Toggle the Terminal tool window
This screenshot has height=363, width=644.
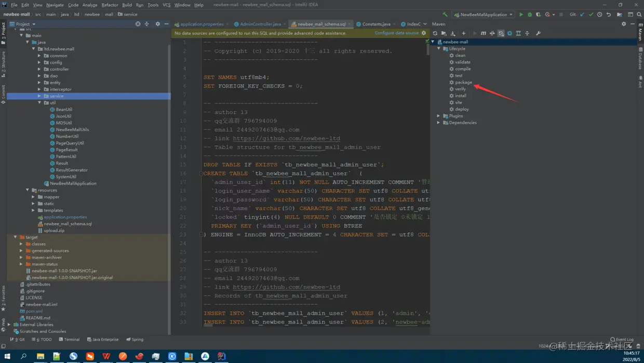pos(69,340)
